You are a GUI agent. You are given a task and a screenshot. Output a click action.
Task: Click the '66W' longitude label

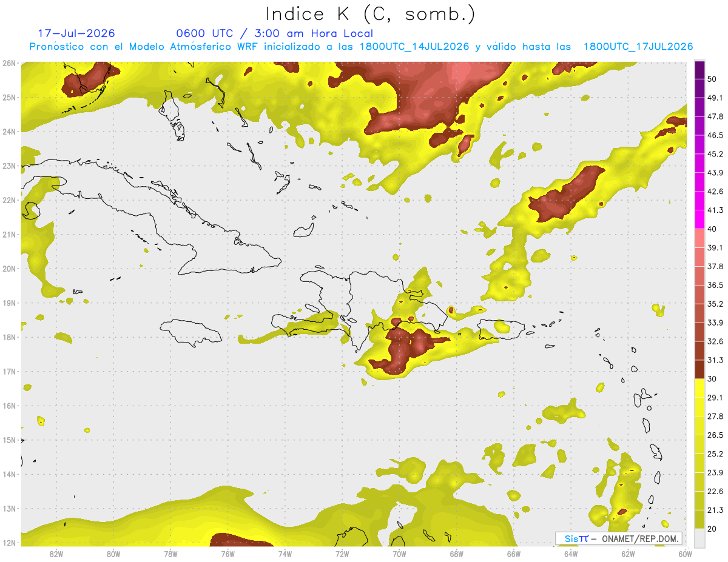coord(513,554)
